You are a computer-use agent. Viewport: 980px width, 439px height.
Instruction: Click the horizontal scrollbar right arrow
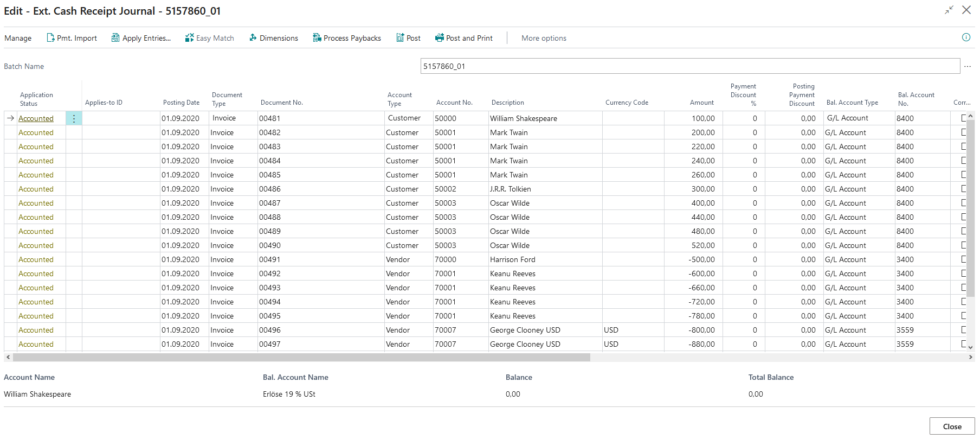[970, 357]
